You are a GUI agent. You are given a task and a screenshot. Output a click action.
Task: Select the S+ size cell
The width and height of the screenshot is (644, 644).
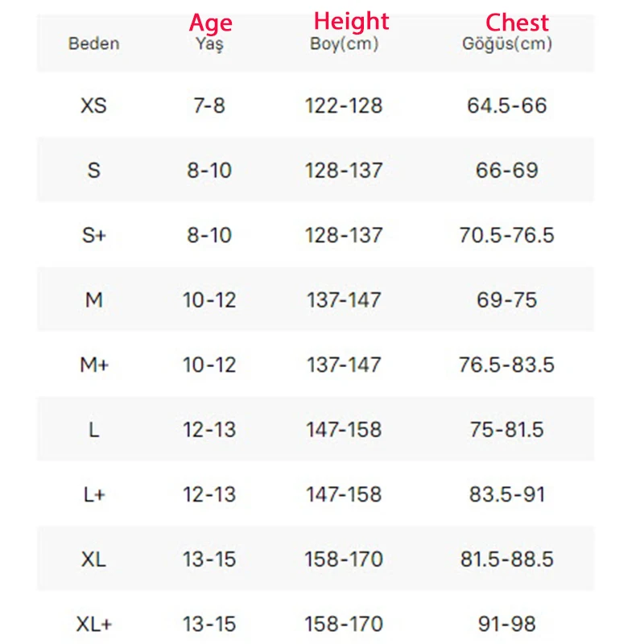tap(94, 235)
